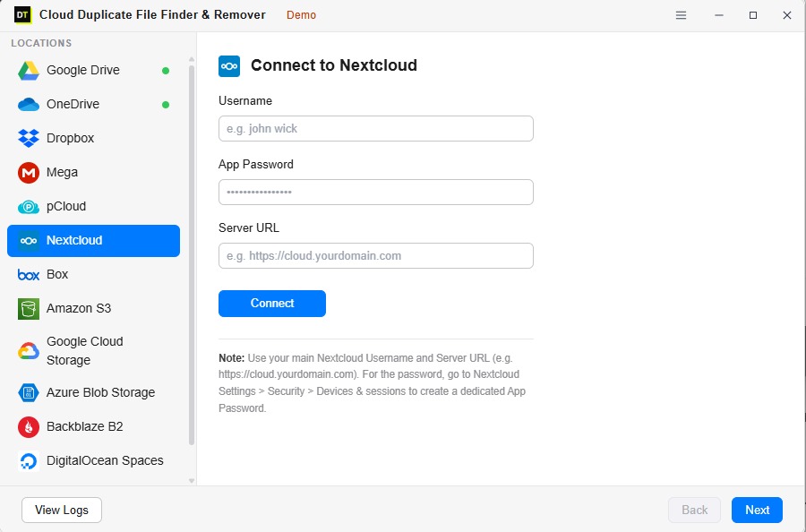The width and height of the screenshot is (806, 532).
Task: Click the Connect button
Action: pos(272,304)
